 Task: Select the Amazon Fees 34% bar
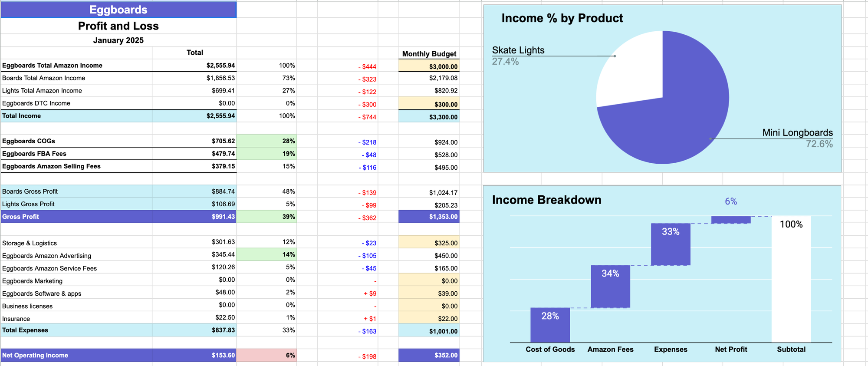tap(610, 287)
